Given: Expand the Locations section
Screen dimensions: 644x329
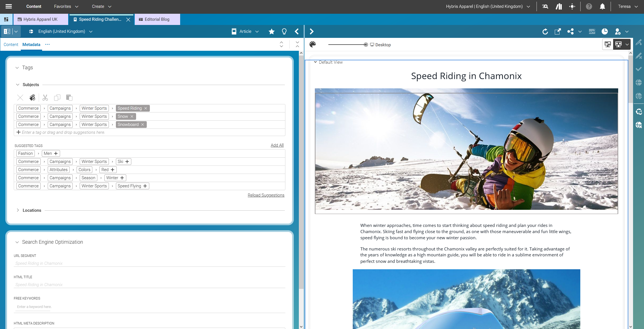Looking at the screenshot, I should (x=18, y=210).
